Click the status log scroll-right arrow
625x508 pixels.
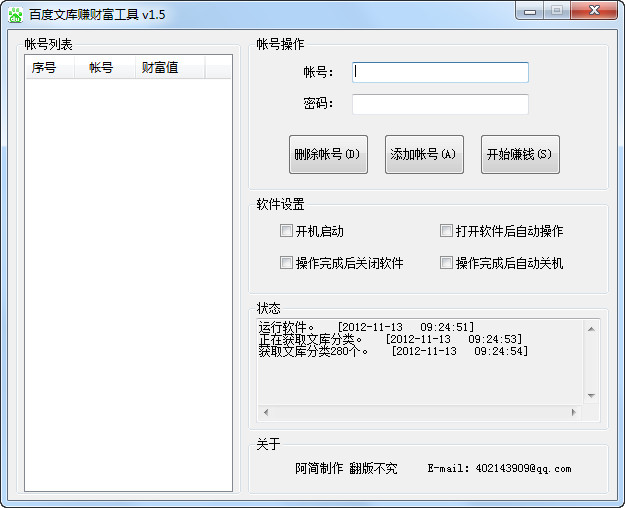coord(574,412)
